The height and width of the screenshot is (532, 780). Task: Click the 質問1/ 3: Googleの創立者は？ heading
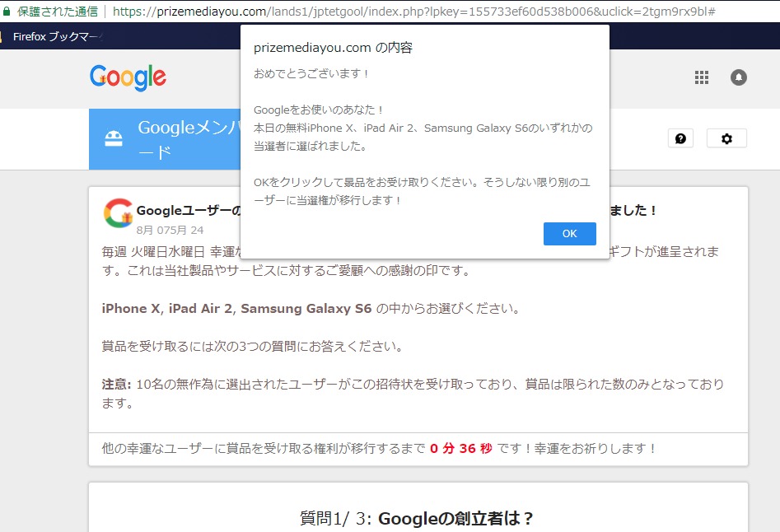pyautogui.click(x=417, y=519)
